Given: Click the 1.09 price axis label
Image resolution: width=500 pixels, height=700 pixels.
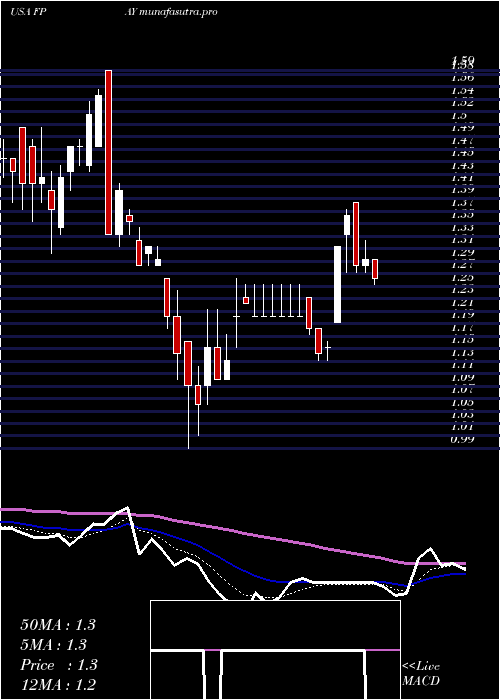Looking at the screenshot, I should coord(462,378).
